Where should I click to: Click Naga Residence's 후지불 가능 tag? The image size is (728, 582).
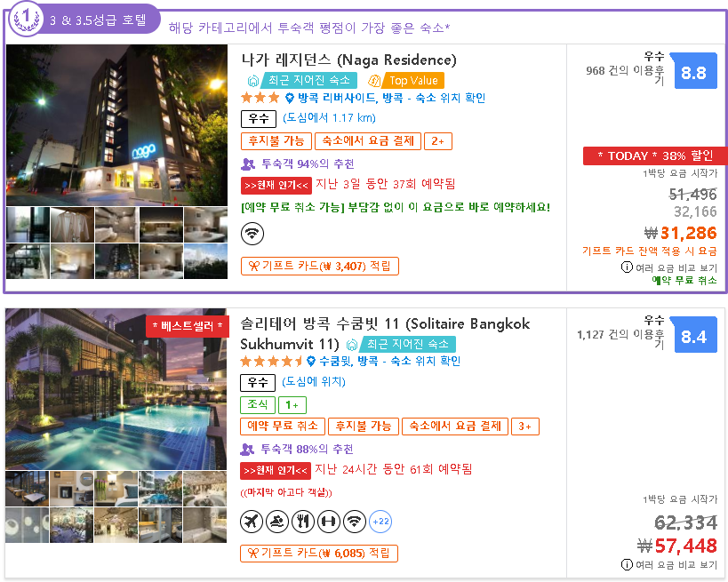tap(276, 141)
